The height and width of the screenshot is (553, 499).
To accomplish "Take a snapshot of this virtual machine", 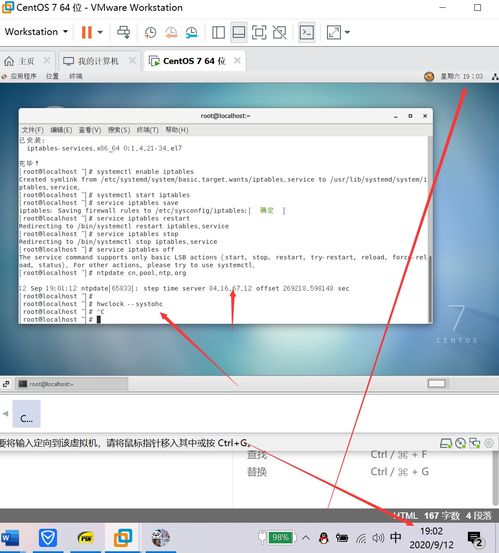I will coord(150,32).
